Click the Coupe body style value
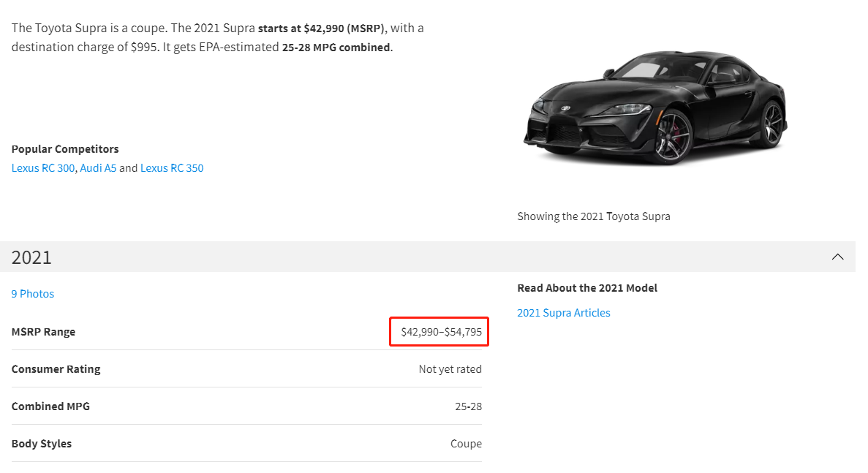868x473 pixels. click(x=466, y=444)
